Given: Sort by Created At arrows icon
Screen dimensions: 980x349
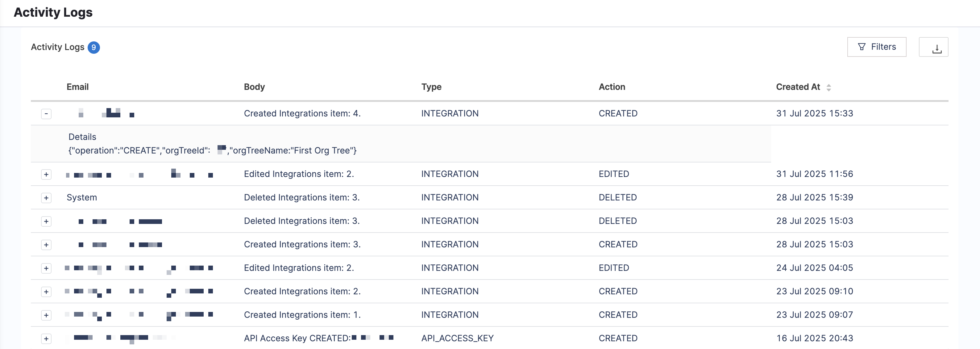Looking at the screenshot, I should [828, 87].
